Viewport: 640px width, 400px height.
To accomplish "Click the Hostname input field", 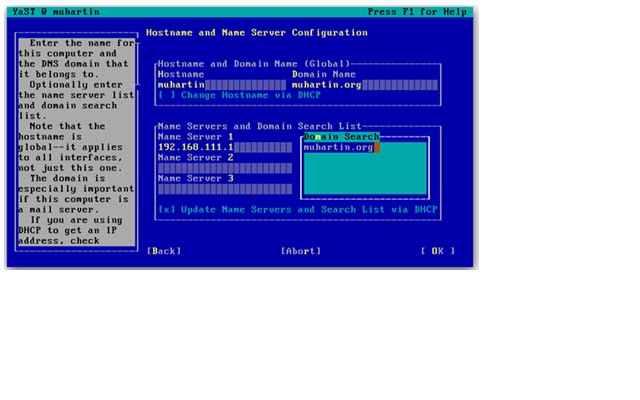I will point(222,85).
